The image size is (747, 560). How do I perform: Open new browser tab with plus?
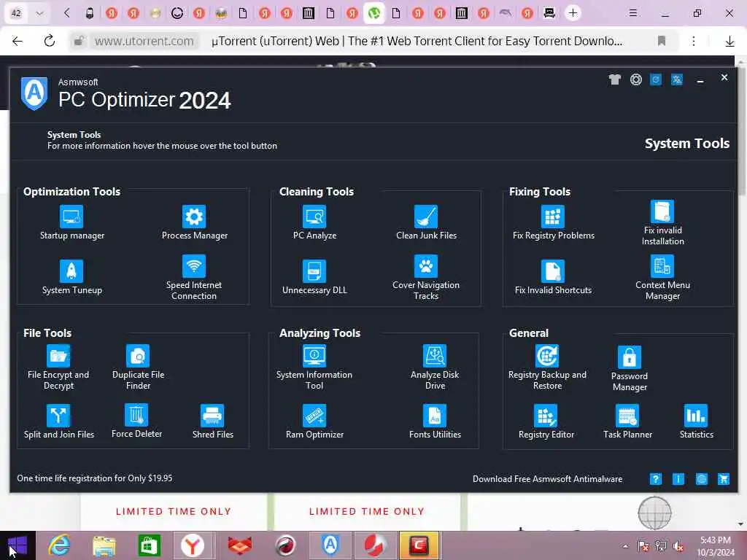pos(573,13)
